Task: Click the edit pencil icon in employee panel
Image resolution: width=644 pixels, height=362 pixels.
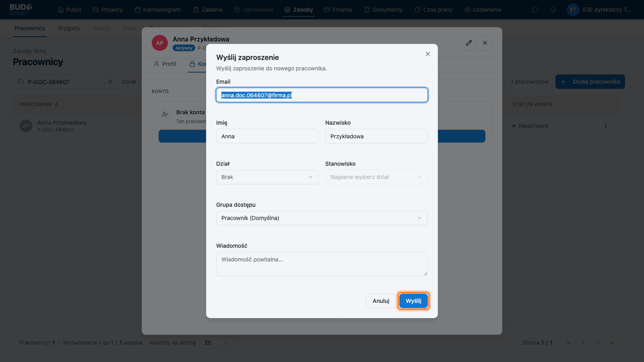Action: click(x=469, y=43)
